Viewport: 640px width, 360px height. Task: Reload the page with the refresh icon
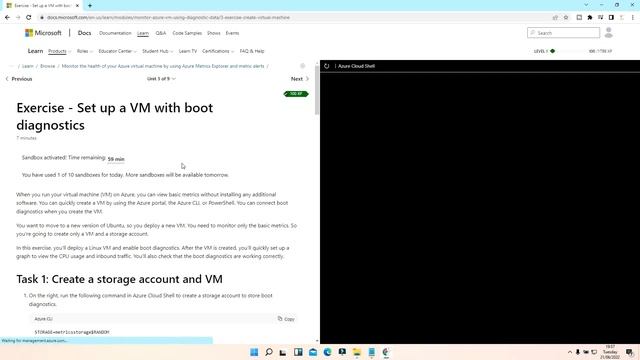(29, 18)
